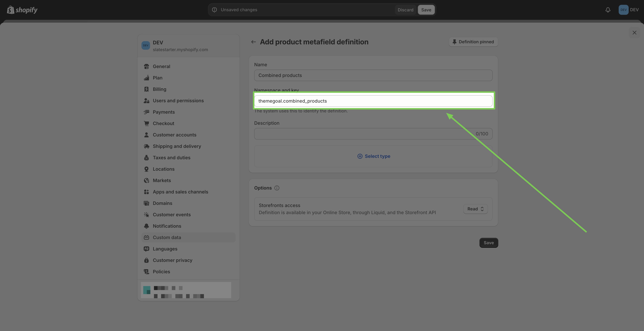Click the Apps and sales channels icon
Image resolution: width=644 pixels, height=331 pixels.
click(x=146, y=192)
